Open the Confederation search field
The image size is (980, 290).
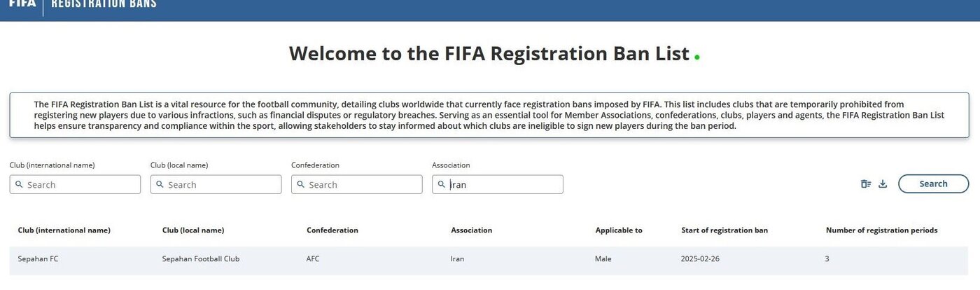click(362, 184)
